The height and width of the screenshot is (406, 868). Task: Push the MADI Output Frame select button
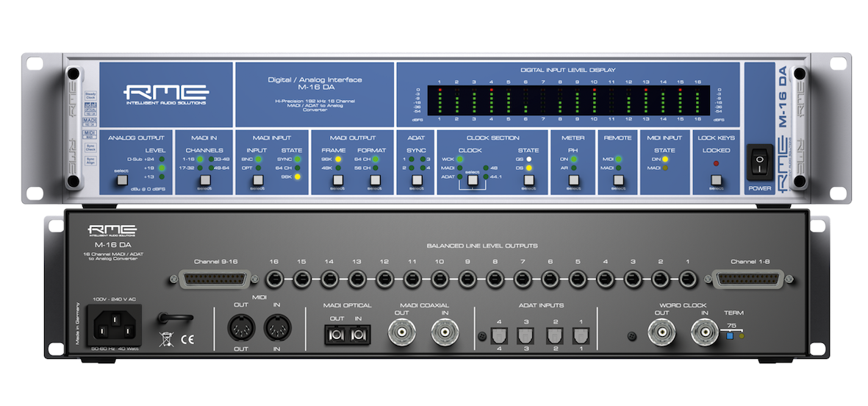click(x=337, y=180)
